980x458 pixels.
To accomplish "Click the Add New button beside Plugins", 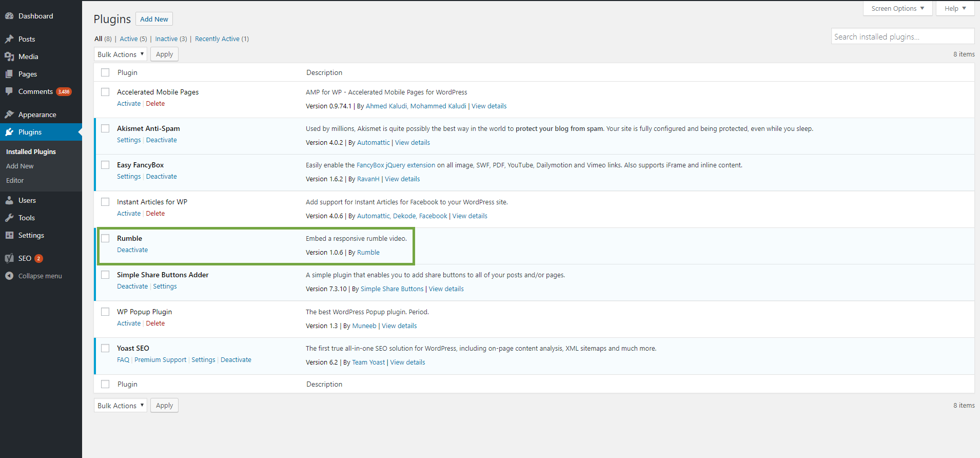I will 154,19.
